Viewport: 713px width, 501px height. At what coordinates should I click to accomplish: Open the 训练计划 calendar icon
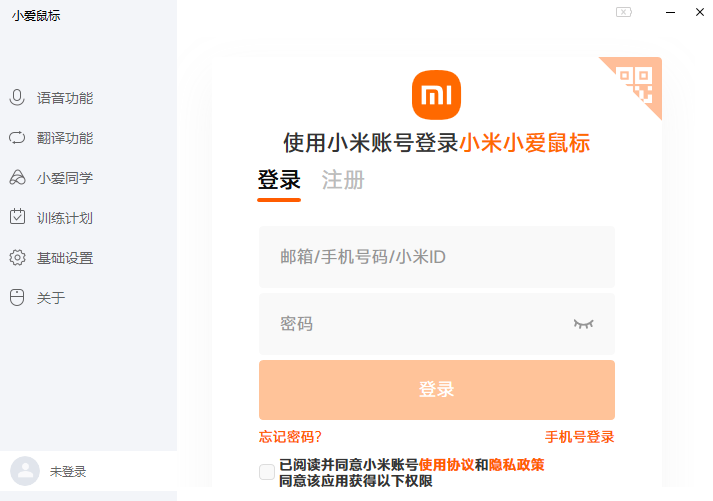tap(17, 218)
